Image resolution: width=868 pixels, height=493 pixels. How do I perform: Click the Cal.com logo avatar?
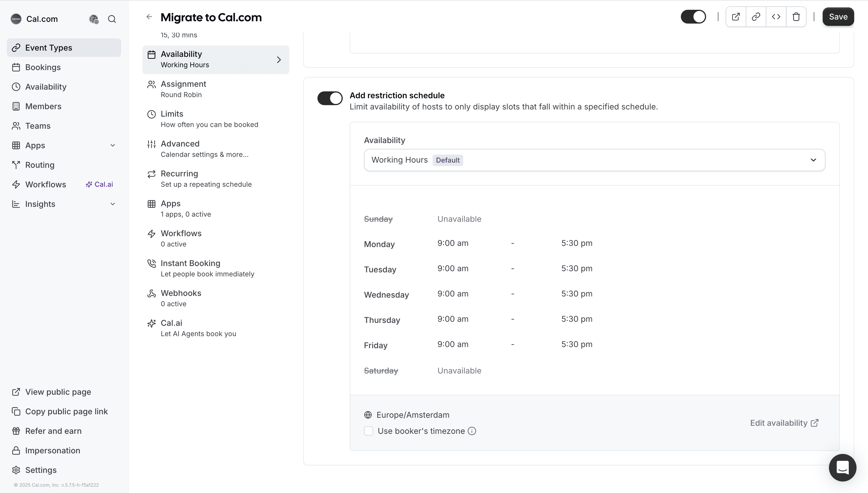(16, 19)
